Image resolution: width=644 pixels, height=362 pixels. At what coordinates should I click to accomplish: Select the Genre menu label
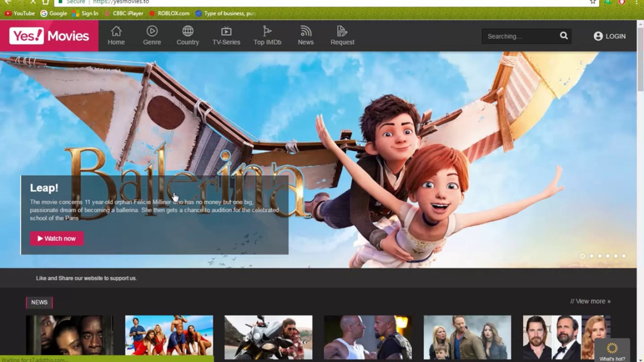tap(152, 42)
